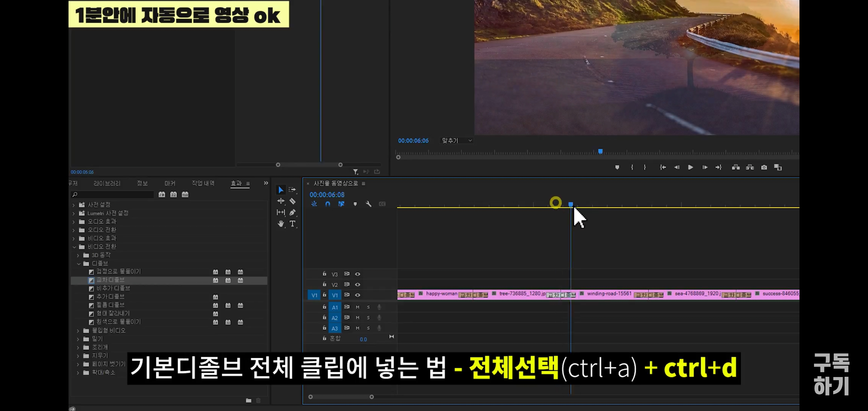The height and width of the screenshot is (411, 868).
Task: Switch to the 라이브러리 tab
Action: pos(107,183)
